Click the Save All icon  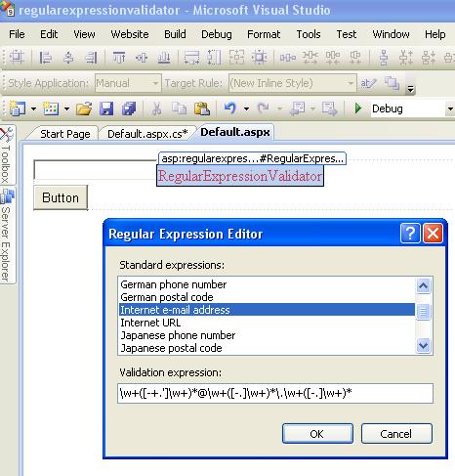pyautogui.click(x=129, y=108)
